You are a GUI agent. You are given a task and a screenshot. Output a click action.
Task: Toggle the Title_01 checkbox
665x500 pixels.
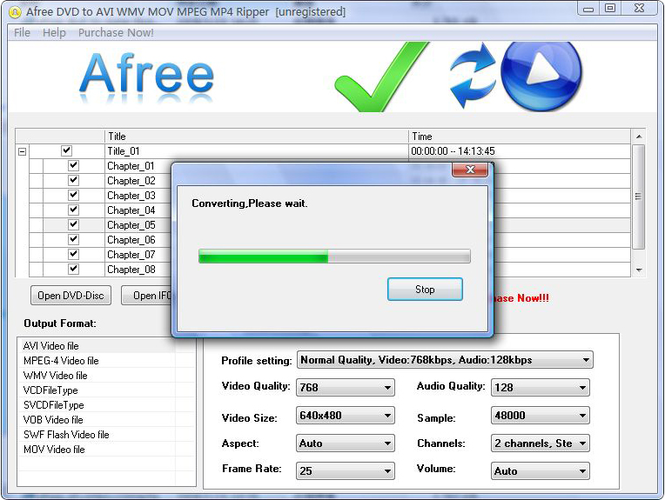pos(66,151)
